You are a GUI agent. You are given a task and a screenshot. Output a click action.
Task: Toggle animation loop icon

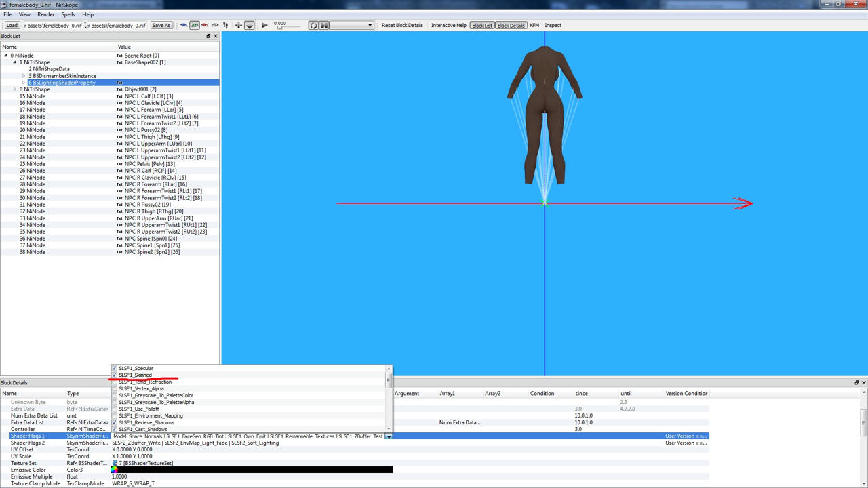click(x=313, y=25)
